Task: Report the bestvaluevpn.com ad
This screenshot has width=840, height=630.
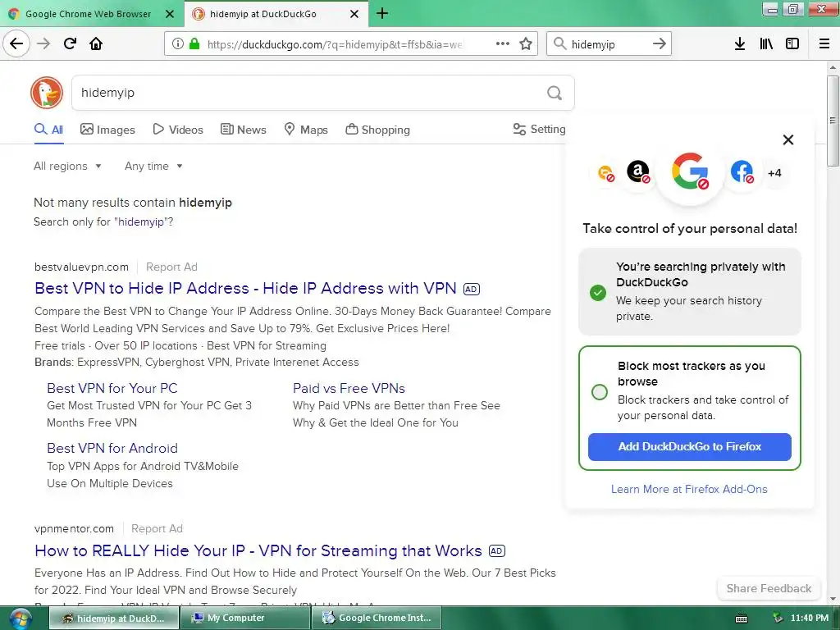Action: (x=171, y=267)
